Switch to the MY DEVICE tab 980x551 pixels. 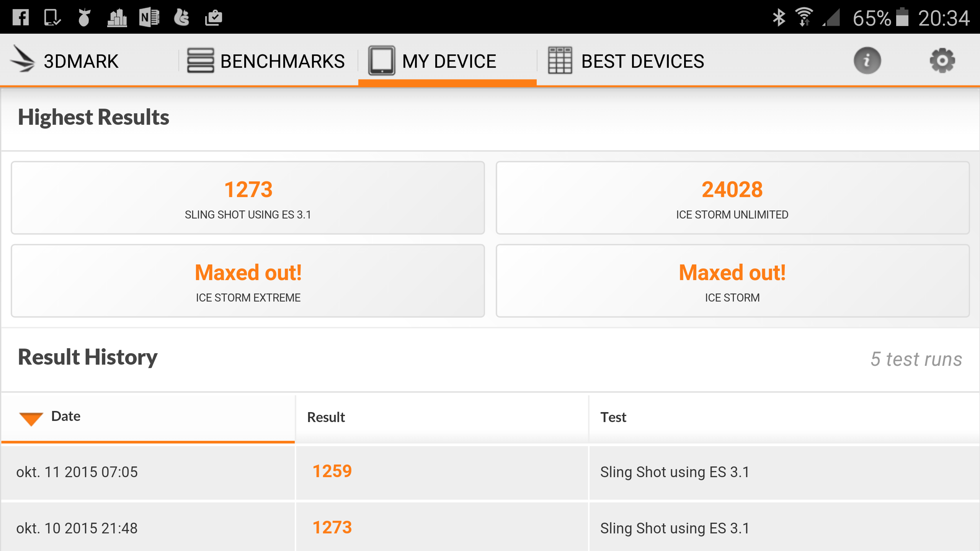click(x=447, y=60)
